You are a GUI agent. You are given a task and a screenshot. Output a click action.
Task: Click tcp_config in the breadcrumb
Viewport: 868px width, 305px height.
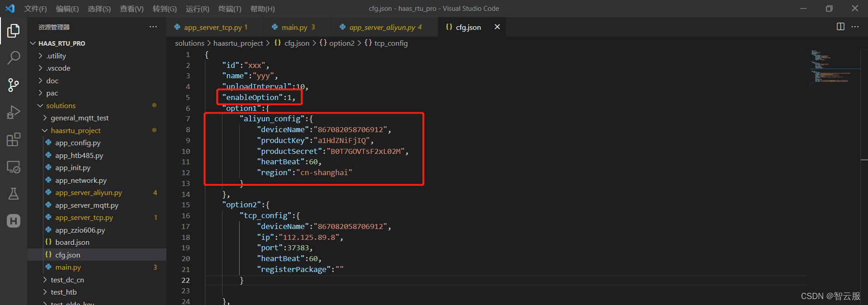tap(387, 43)
